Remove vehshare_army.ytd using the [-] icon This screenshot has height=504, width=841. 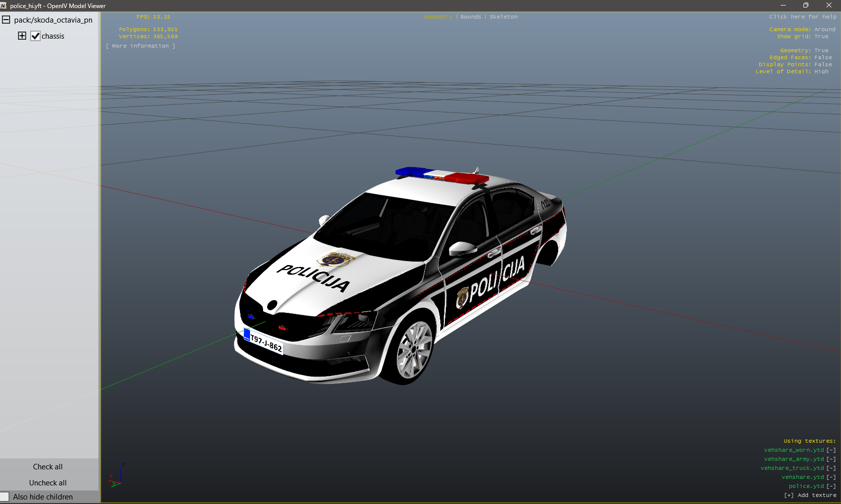click(x=831, y=459)
